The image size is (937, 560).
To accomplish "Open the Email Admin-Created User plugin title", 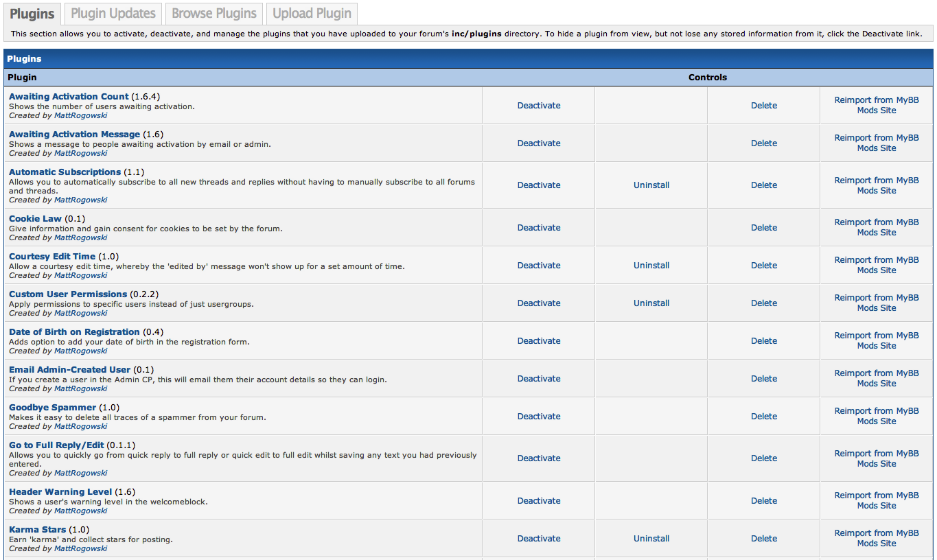I will click(x=69, y=370).
